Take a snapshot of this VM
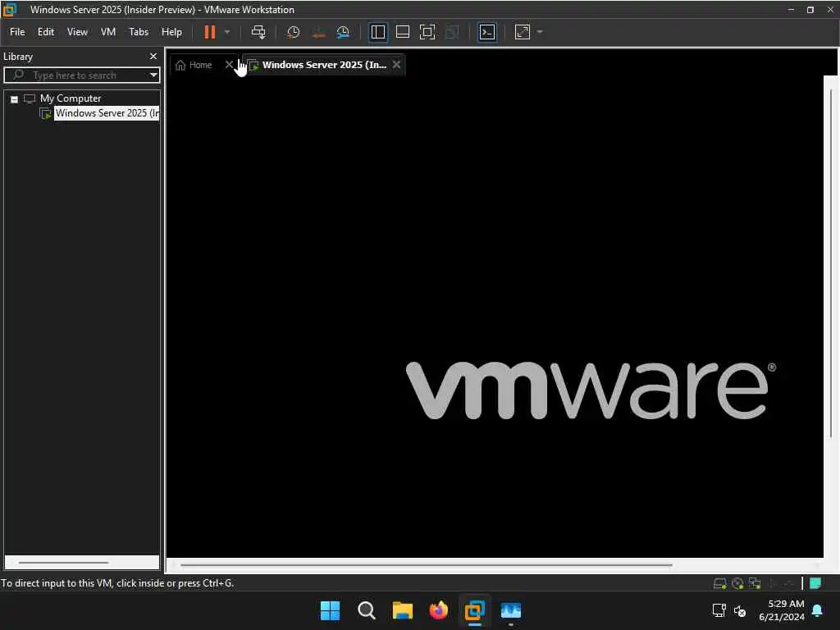840x630 pixels. tap(293, 32)
